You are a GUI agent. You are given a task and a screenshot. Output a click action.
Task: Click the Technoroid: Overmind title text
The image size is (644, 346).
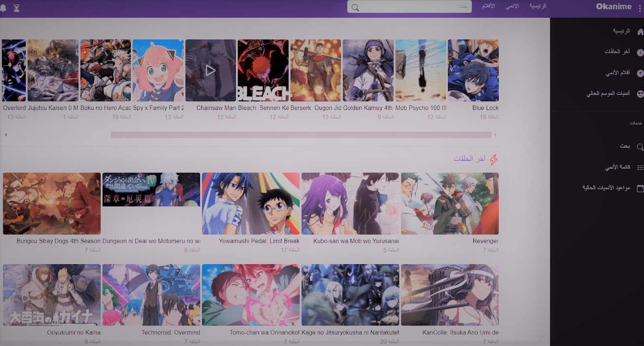tap(171, 332)
